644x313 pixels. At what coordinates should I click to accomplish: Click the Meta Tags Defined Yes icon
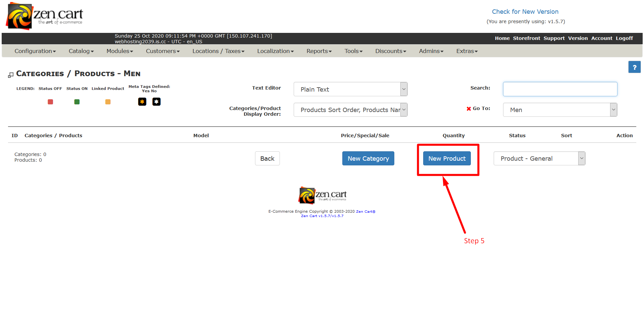click(142, 102)
